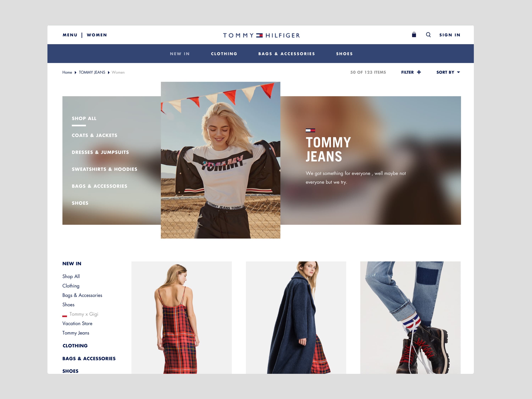Click the FILTER label
Viewport: 532px width, 399px height.
coord(407,72)
